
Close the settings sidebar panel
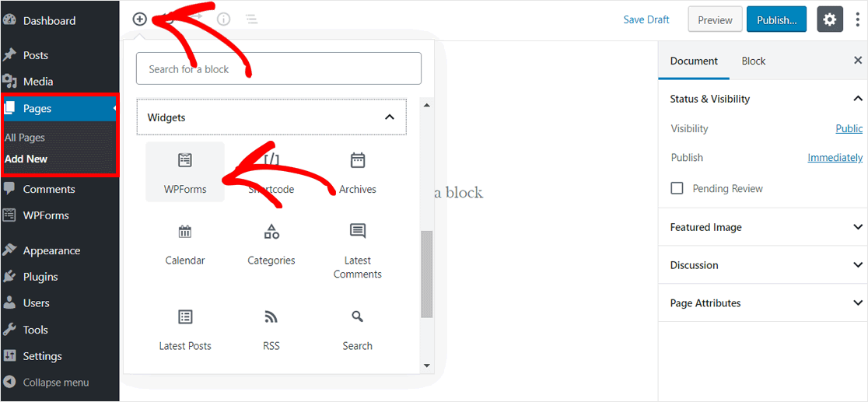point(858,61)
